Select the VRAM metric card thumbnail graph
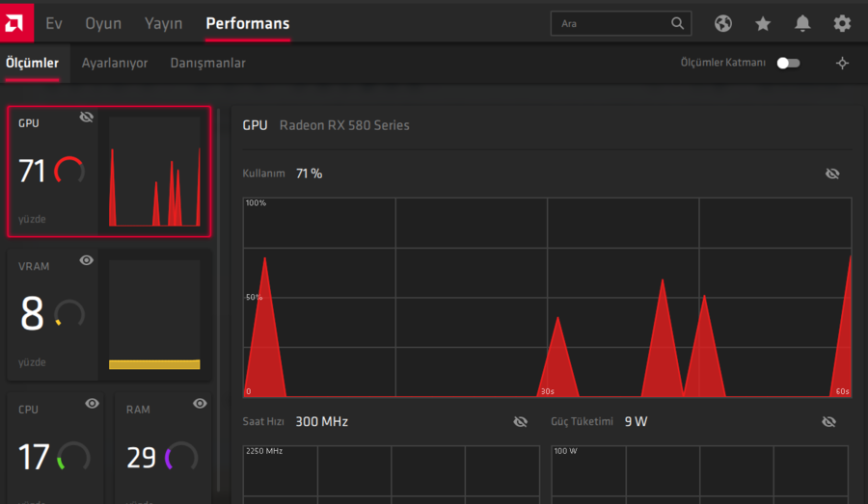 coord(154,314)
